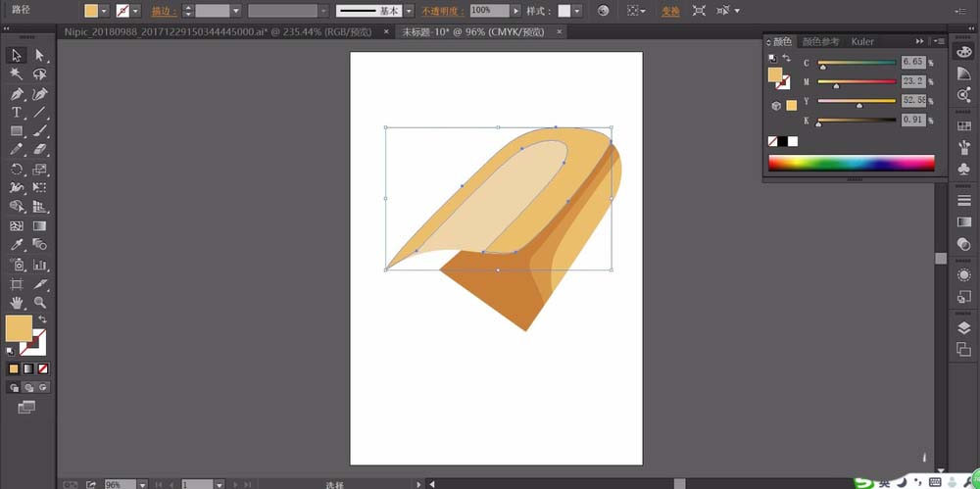Viewport: 980px width, 489px height.
Task: Select the Magic Wand tool
Action: 17,74
